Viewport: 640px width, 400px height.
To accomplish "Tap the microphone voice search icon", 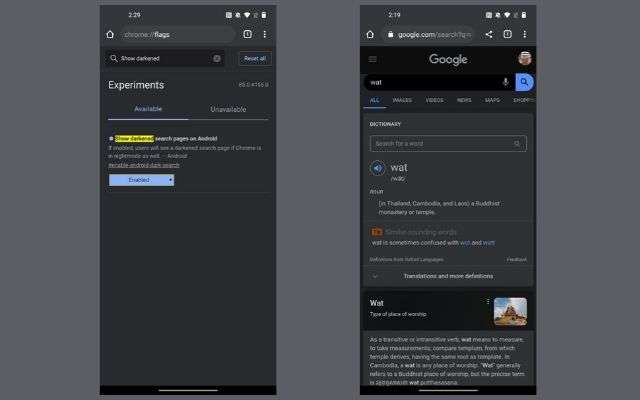I will 505,82.
